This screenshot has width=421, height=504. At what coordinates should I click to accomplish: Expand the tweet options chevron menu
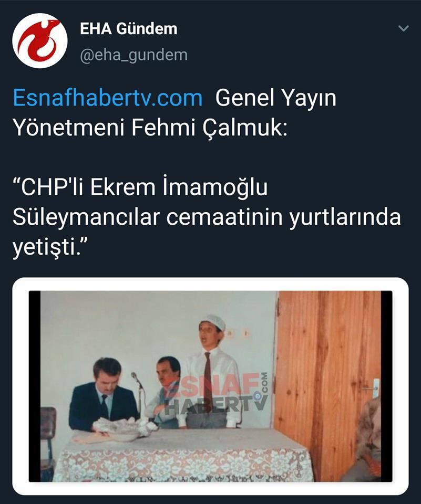coord(403,28)
